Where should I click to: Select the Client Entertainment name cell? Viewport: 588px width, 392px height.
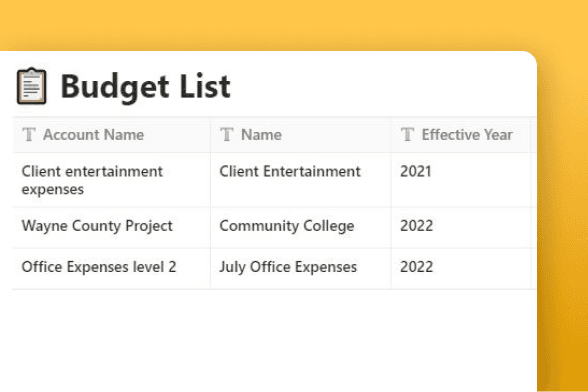(301, 180)
